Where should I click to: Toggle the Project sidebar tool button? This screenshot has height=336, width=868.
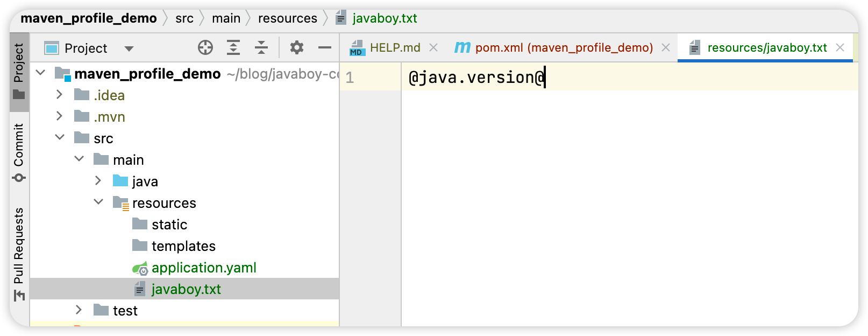point(19,71)
